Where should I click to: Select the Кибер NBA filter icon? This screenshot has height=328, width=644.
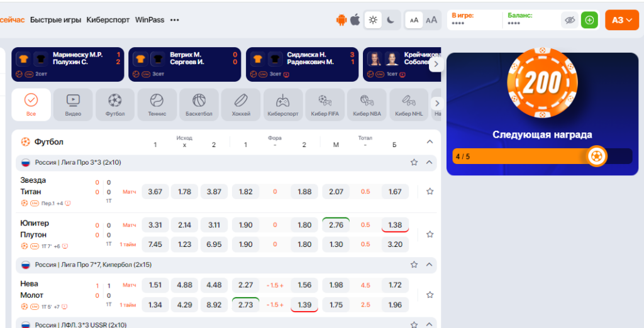(367, 105)
